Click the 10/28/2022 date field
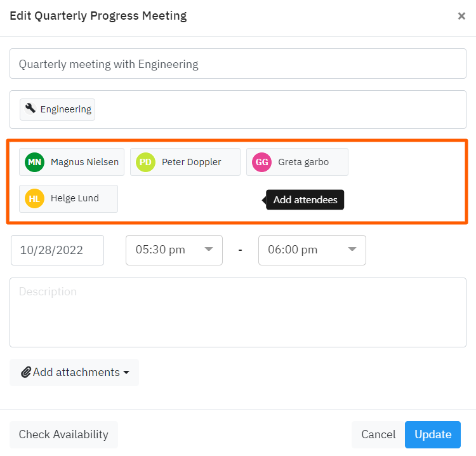 tap(57, 250)
